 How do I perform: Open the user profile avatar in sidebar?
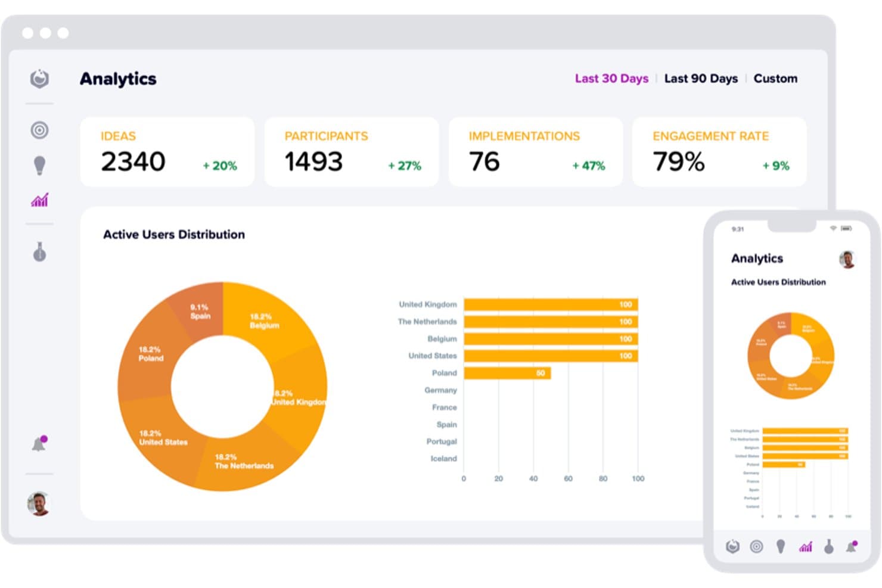39,504
